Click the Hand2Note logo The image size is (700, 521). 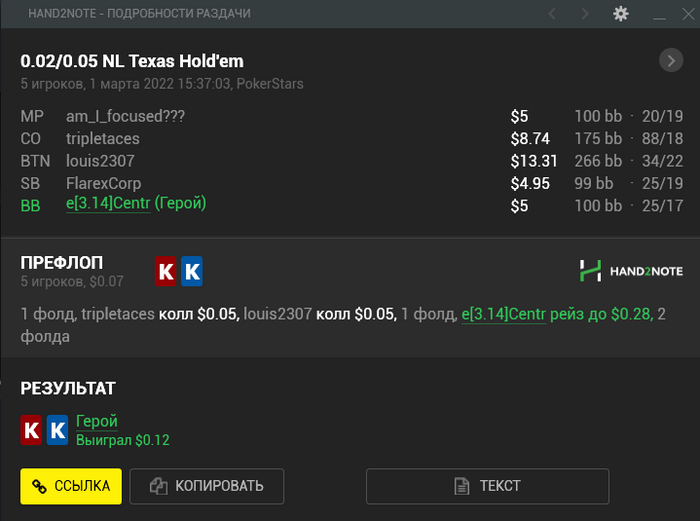[631, 271]
